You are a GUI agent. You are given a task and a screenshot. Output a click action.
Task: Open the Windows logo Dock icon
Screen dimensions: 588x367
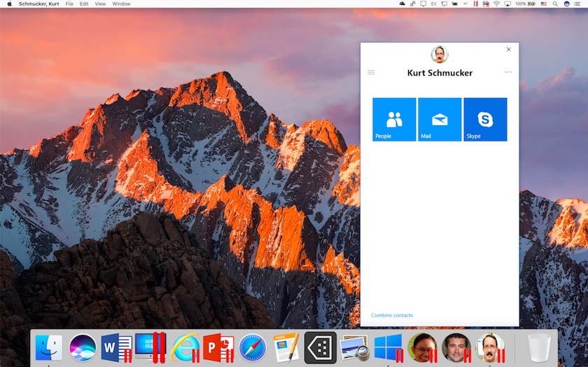pos(388,348)
